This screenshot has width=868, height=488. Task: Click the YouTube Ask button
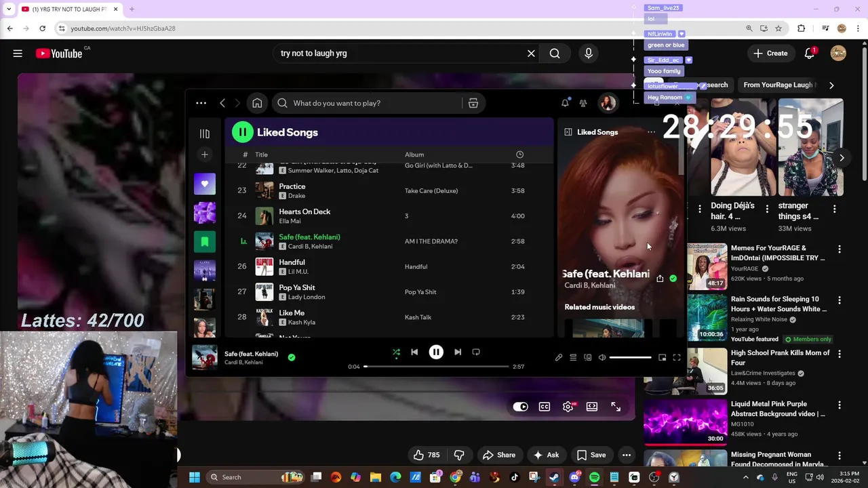coord(546,455)
